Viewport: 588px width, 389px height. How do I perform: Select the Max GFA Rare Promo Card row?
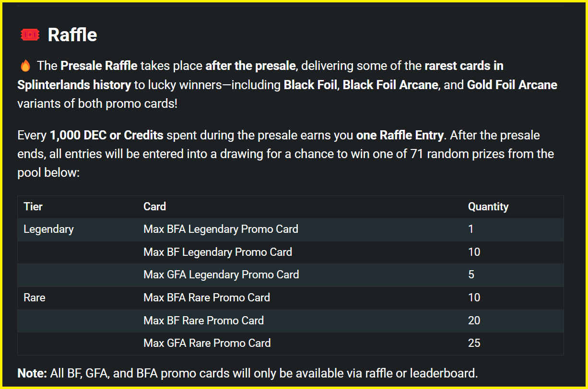pos(291,343)
